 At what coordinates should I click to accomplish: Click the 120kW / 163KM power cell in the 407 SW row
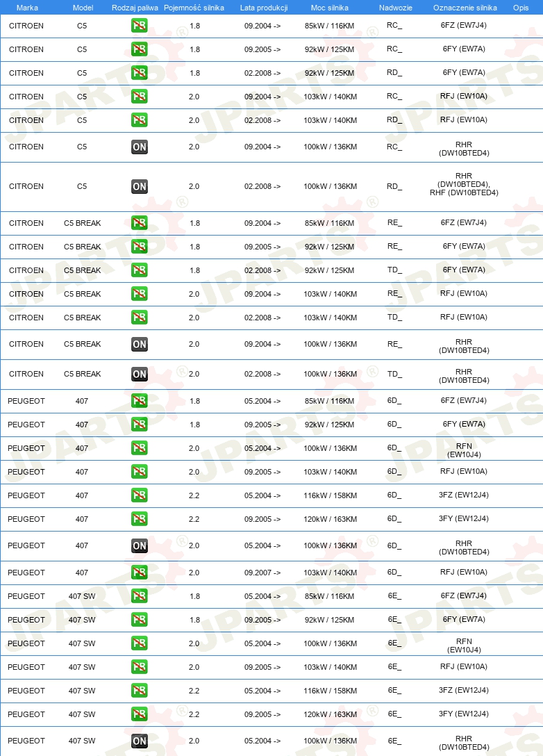tap(330, 714)
